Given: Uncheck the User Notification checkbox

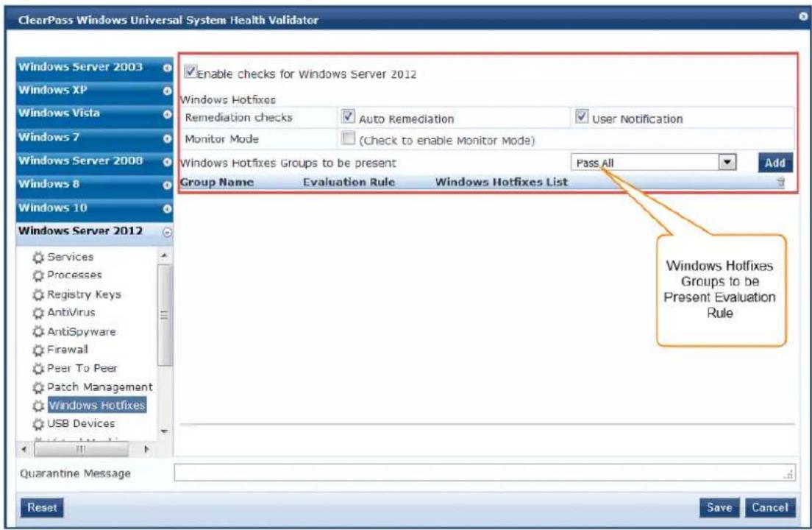Looking at the screenshot, I should pos(581,116).
